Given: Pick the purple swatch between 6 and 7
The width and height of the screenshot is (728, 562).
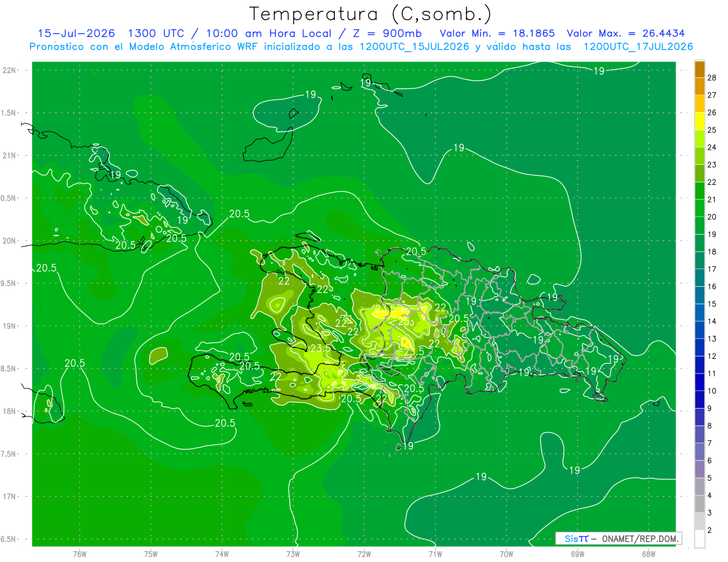Looking at the screenshot, I should tap(700, 452).
